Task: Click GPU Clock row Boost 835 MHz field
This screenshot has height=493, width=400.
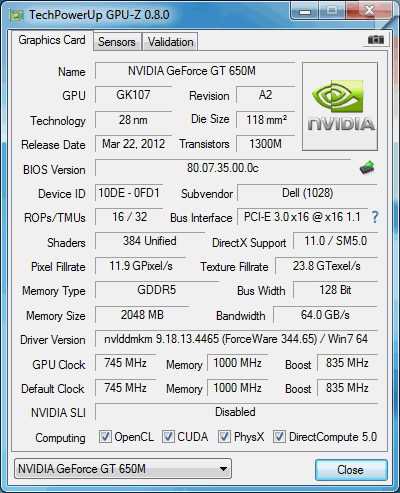Action: click(347, 363)
